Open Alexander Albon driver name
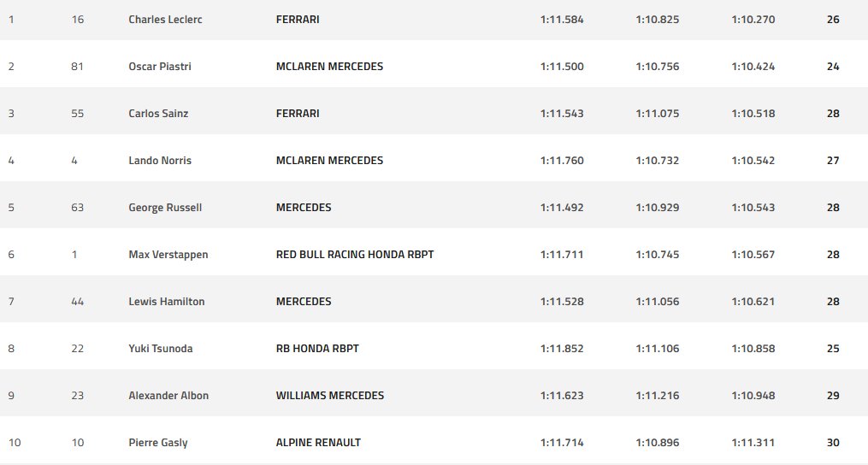Screen dimensions: 868x465 click(x=168, y=396)
